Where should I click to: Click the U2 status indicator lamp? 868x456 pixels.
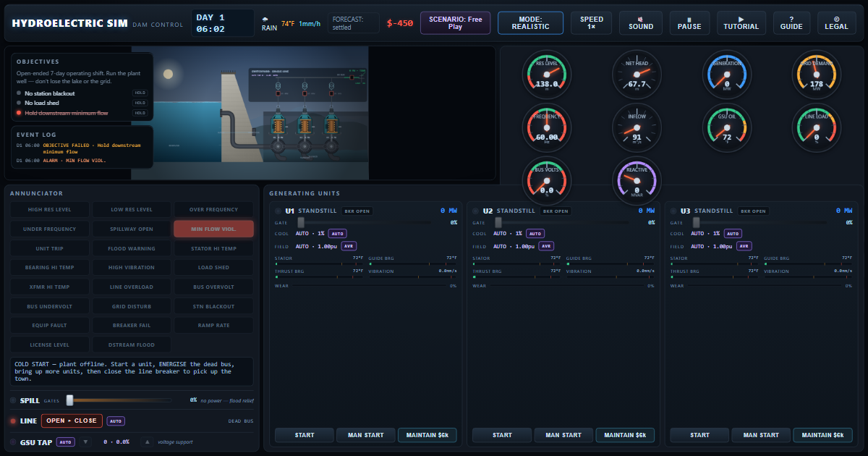(x=476, y=211)
